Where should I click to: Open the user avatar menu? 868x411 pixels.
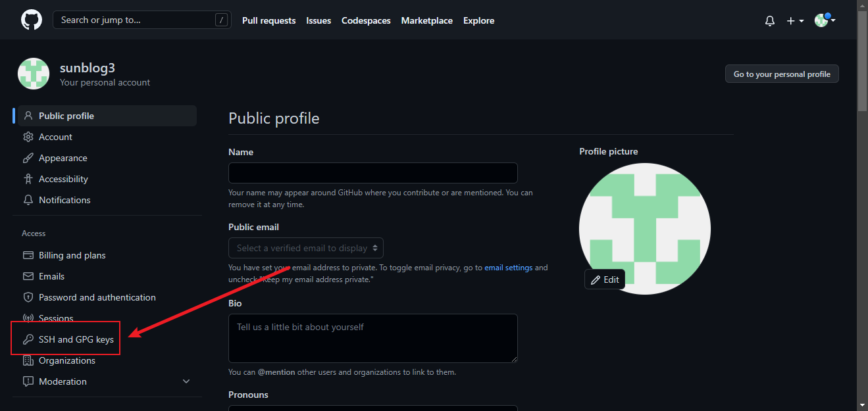(825, 20)
